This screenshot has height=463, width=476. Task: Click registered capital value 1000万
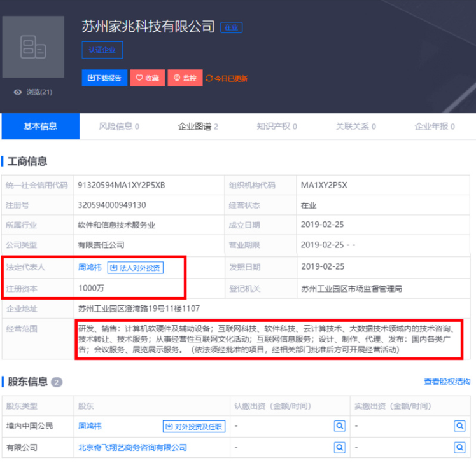(x=91, y=288)
